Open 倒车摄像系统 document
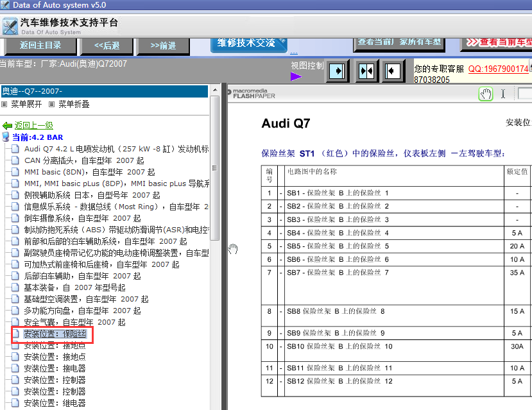Screen dimensions: 532x410 click(82, 218)
